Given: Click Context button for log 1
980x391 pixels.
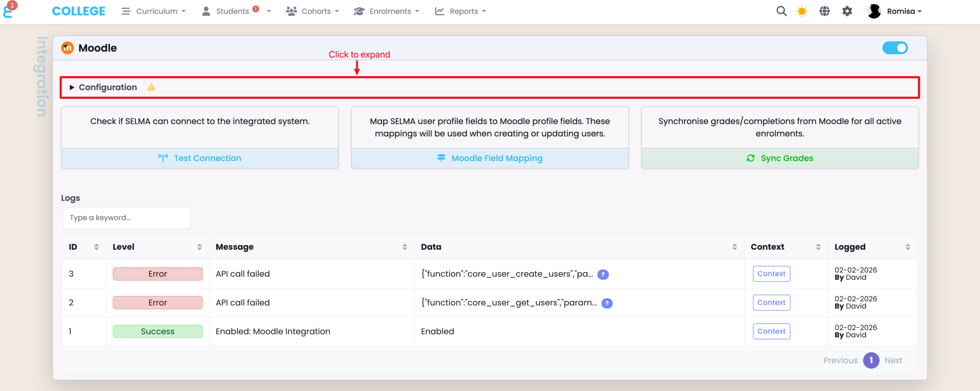Looking at the screenshot, I should click(771, 331).
